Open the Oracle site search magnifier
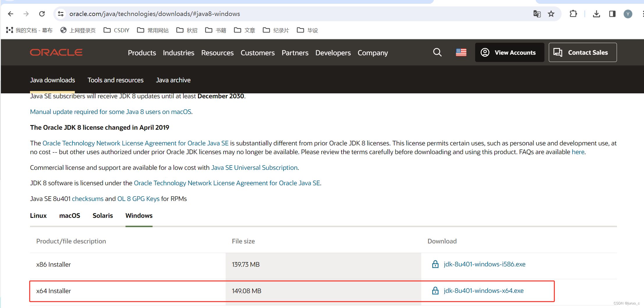 (x=437, y=52)
